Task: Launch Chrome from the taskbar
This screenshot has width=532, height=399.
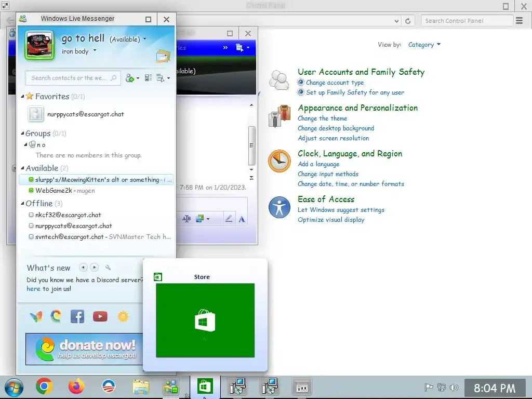Action: (44, 386)
